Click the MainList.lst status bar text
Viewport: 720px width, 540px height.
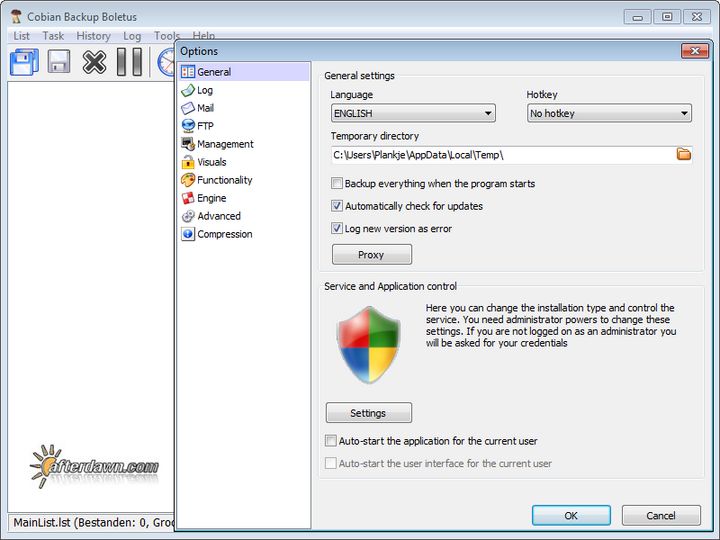pos(93,523)
